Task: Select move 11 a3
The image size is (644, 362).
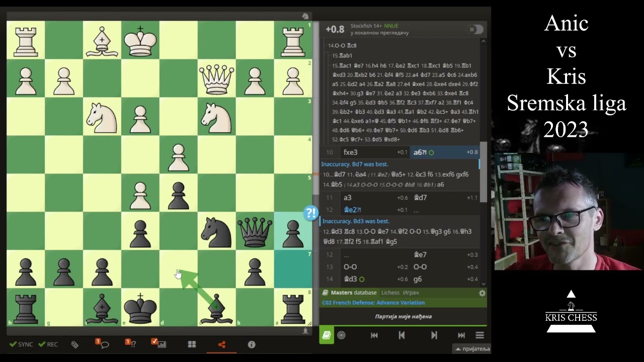Action: click(375, 198)
